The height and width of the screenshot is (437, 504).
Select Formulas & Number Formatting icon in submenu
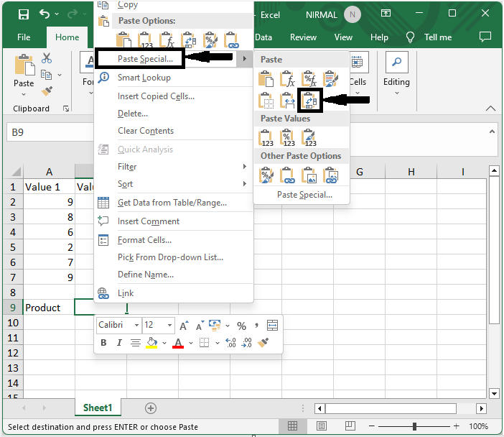pyautogui.click(x=309, y=79)
